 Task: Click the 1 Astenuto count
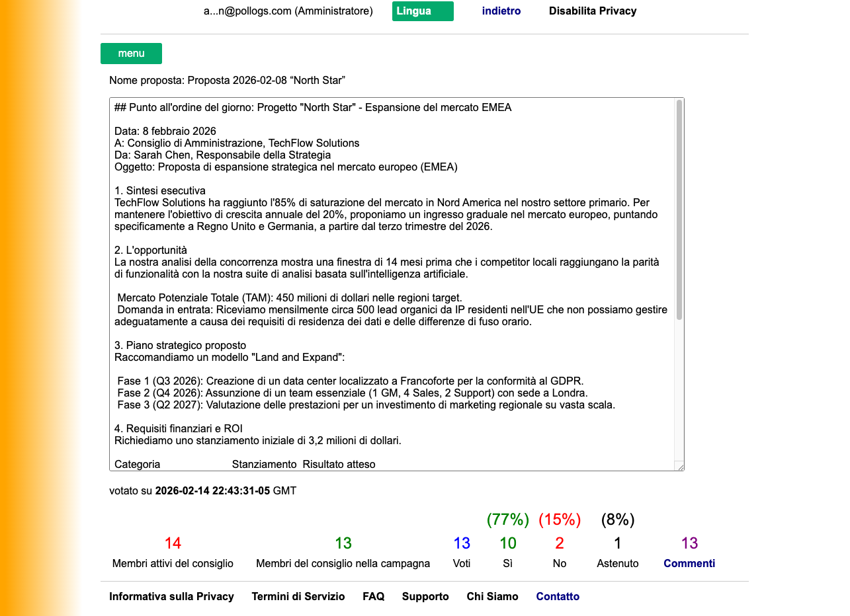(617, 543)
